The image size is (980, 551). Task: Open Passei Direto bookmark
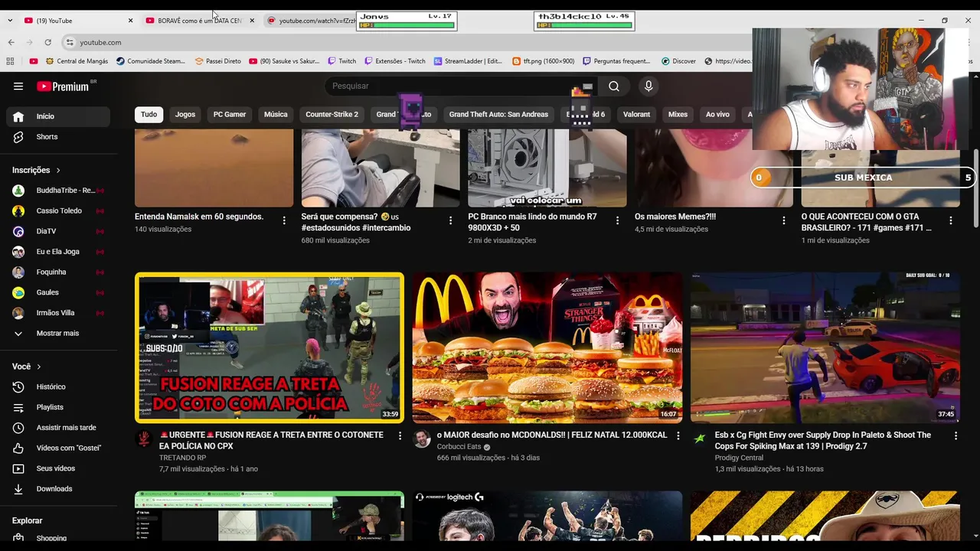point(217,61)
